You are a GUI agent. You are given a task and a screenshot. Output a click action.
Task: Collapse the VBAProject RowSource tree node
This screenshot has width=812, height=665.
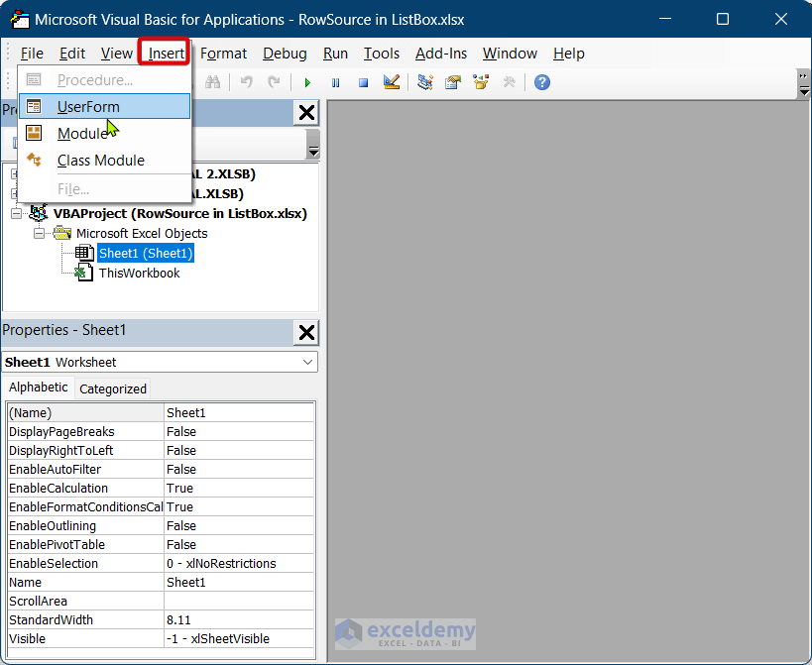tap(15, 213)
